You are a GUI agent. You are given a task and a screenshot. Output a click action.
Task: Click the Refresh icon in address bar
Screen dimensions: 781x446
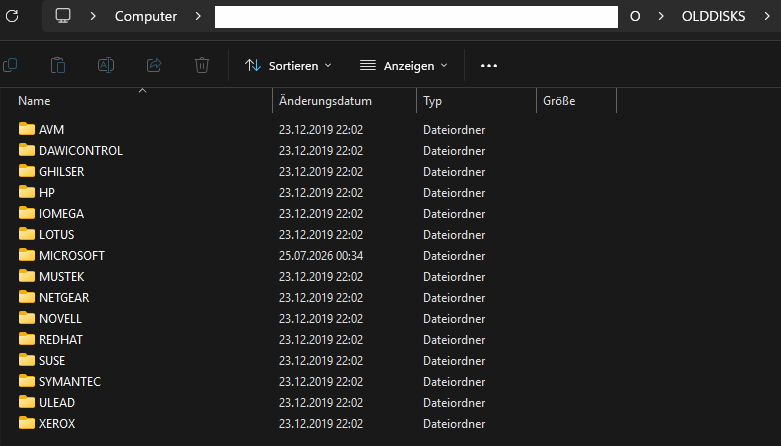12,16
